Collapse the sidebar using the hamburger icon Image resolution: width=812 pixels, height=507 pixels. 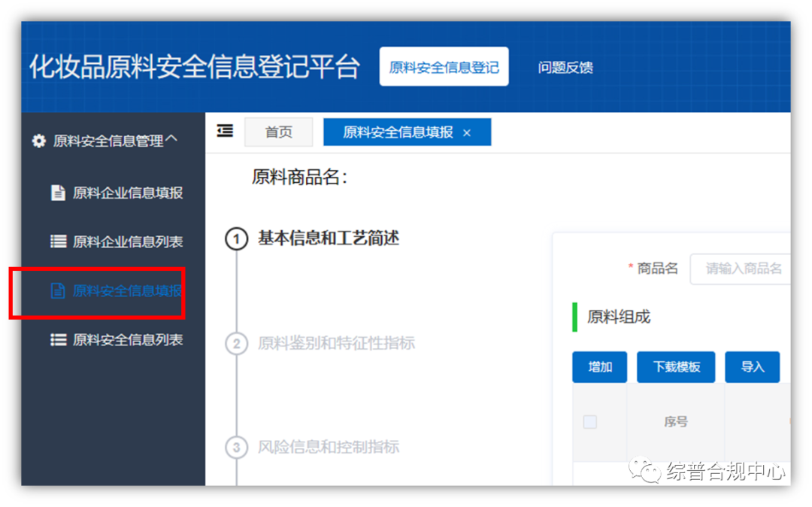[223, 130]
